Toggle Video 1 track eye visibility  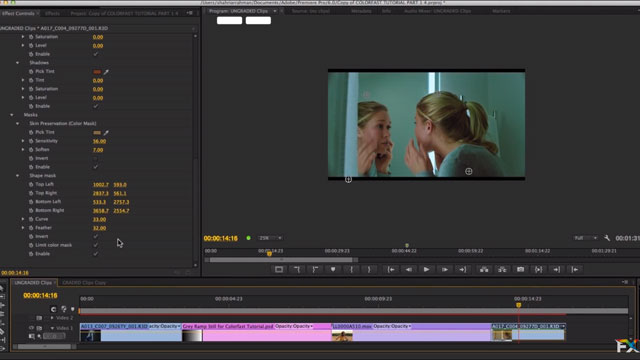click(x=31, y=328)
